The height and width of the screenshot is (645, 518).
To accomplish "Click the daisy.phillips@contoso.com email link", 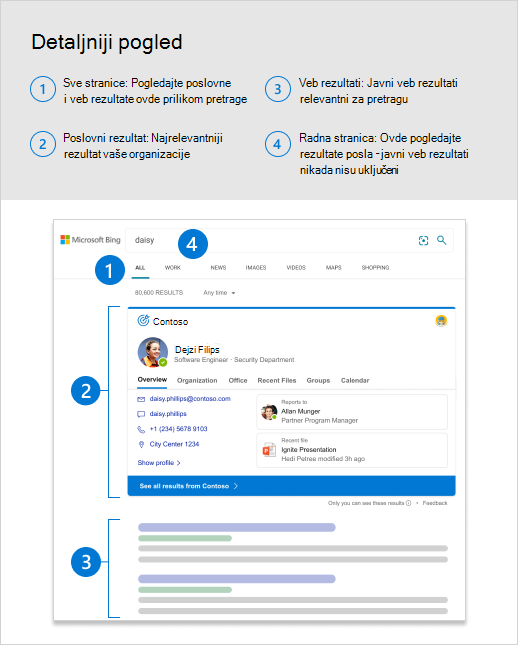I will pyautogui.click(x=190, y=399).
